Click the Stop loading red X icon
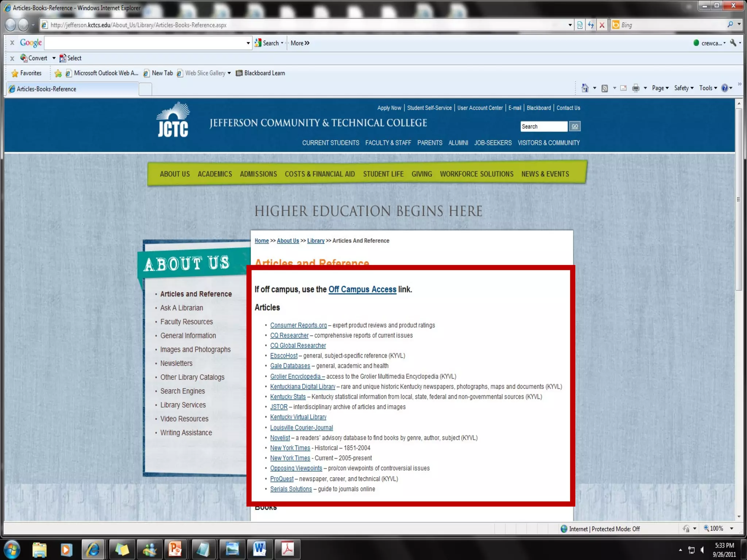The image size is (747, 560). pos(602,25)
